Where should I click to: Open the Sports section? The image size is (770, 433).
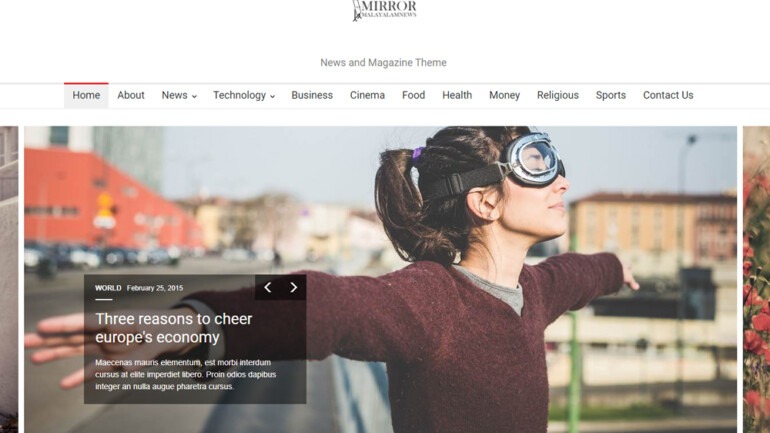[610, 96]
